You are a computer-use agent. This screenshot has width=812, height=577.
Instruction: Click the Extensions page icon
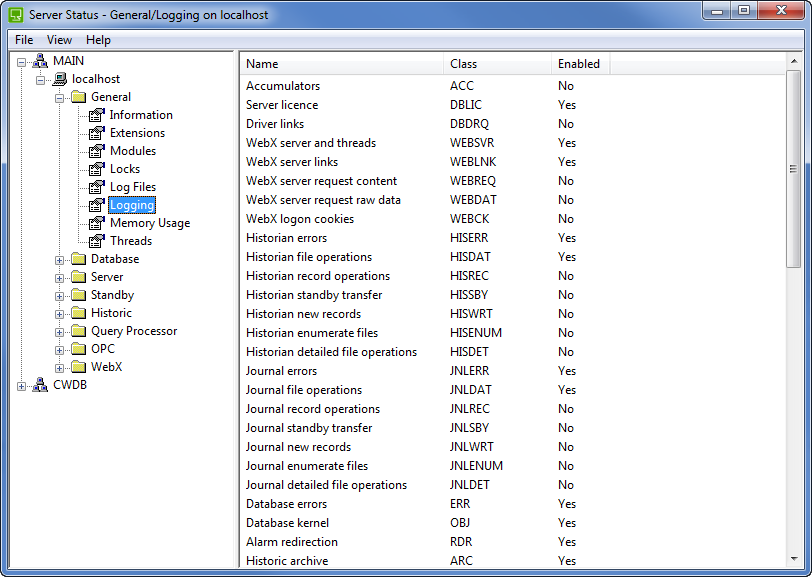point(97,133)
